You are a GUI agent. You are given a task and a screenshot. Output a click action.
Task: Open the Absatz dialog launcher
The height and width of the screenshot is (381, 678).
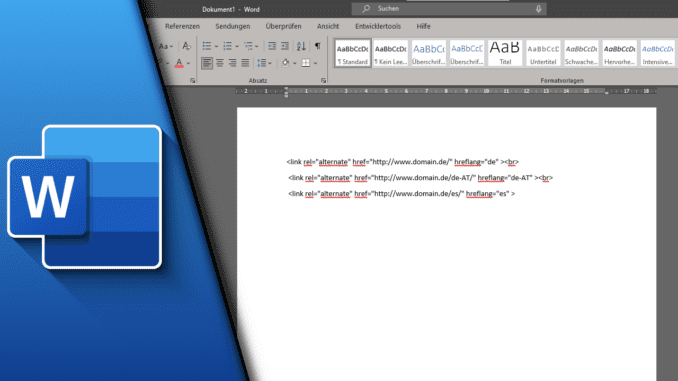[323, 80]
